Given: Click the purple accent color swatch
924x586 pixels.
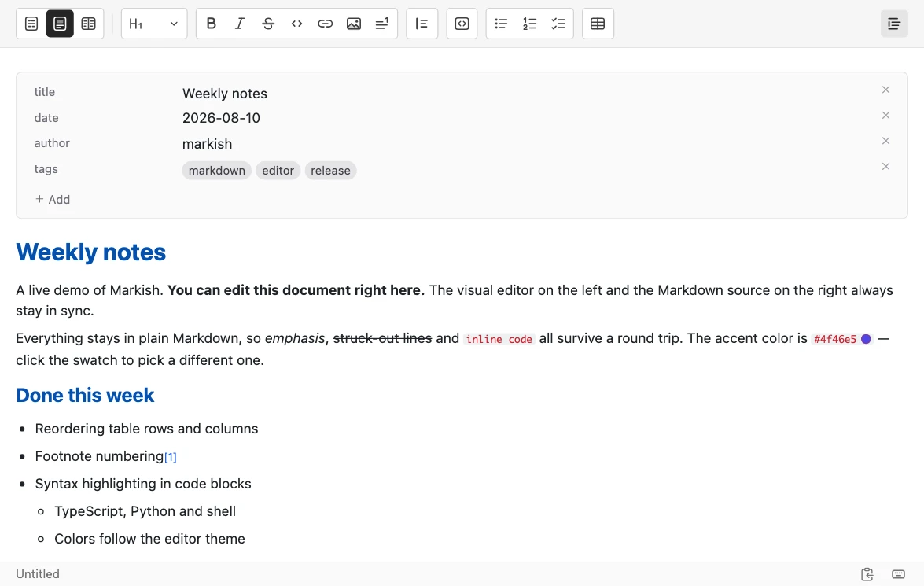Looking at the screenshot, I should pos(866,339).
